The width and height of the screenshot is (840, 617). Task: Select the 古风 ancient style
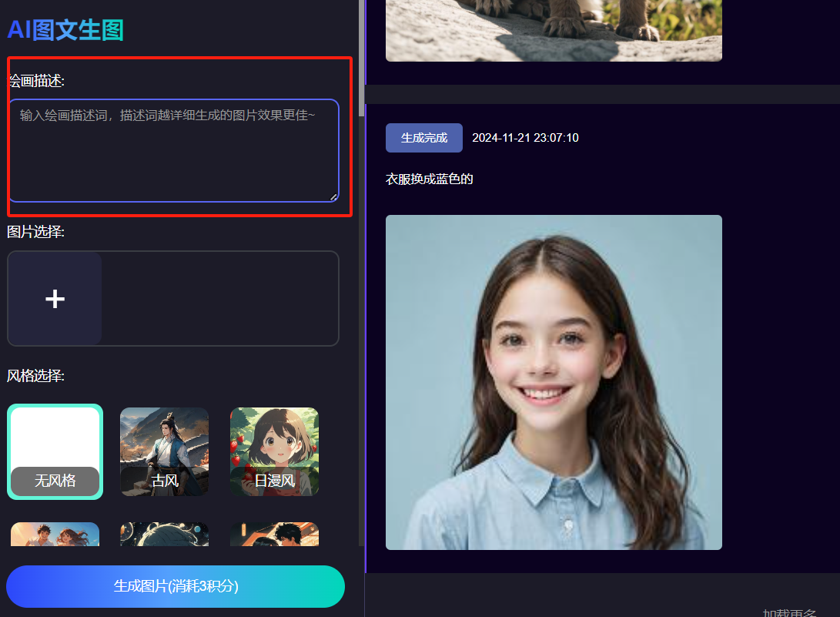(x=164, y=451)
